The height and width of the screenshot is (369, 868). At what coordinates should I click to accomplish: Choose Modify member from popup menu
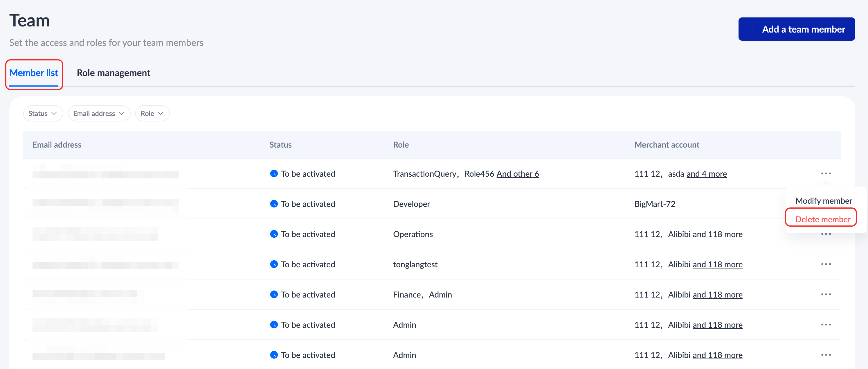tap(824, 201)
